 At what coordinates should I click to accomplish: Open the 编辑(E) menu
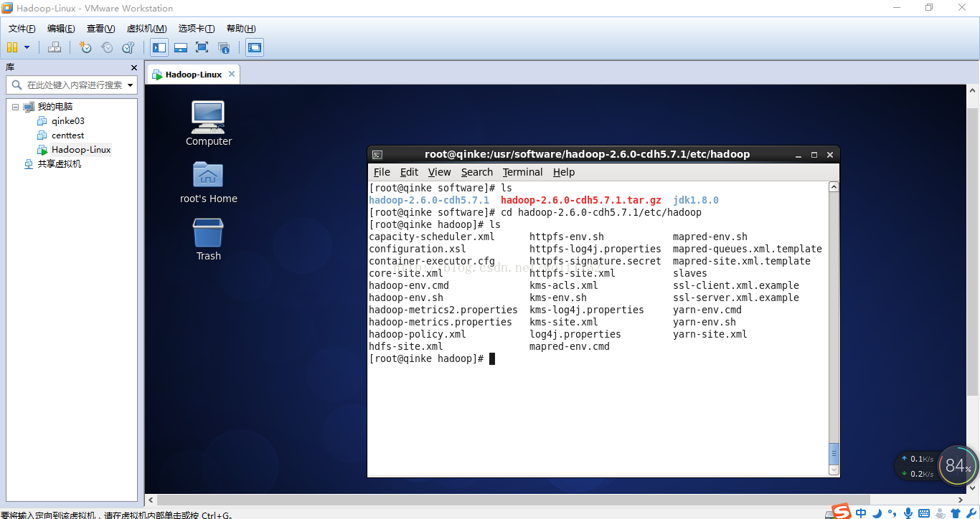point(61,29)
